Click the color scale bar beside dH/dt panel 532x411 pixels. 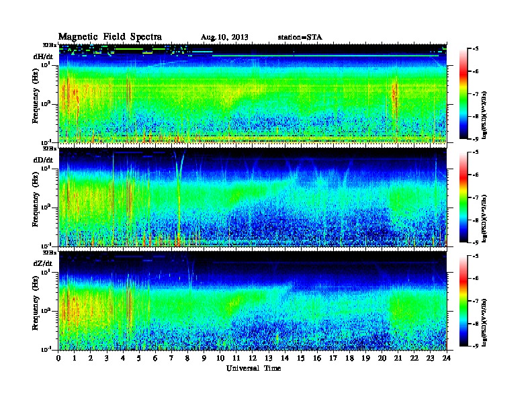click(x=463, y=93)
